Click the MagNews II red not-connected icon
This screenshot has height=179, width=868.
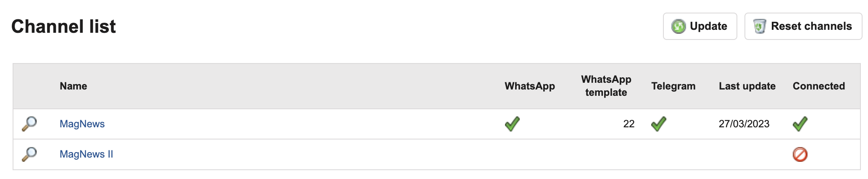coord(800,154)
